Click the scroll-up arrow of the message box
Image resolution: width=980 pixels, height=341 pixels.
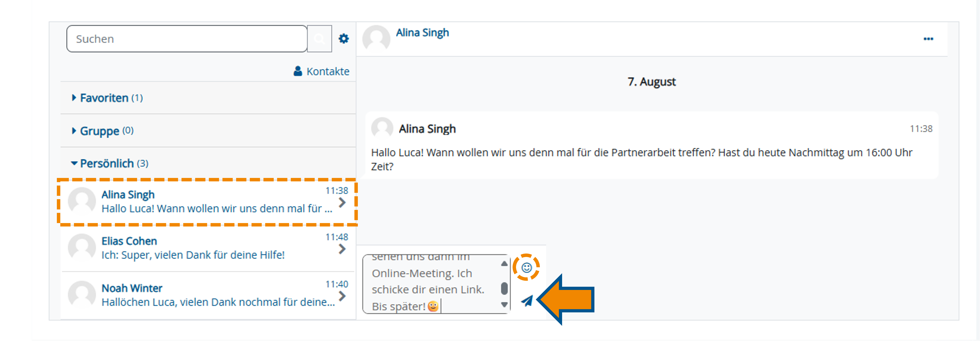click(505, 263)
